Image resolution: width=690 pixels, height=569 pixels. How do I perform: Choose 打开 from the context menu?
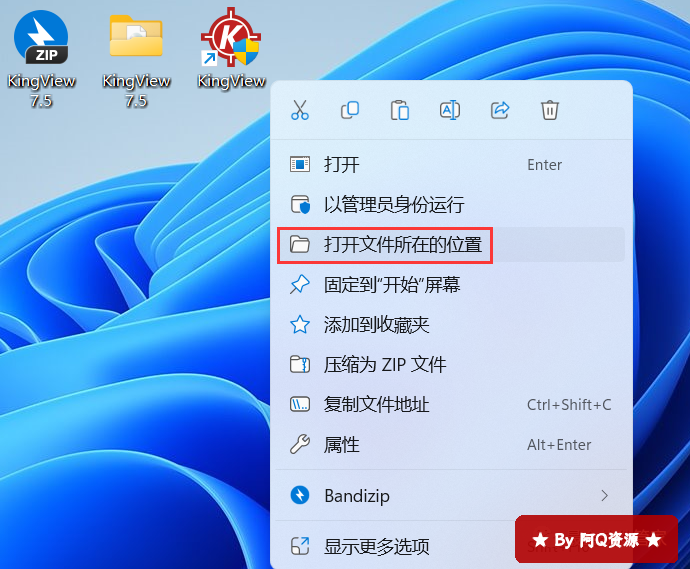(451, 165)
